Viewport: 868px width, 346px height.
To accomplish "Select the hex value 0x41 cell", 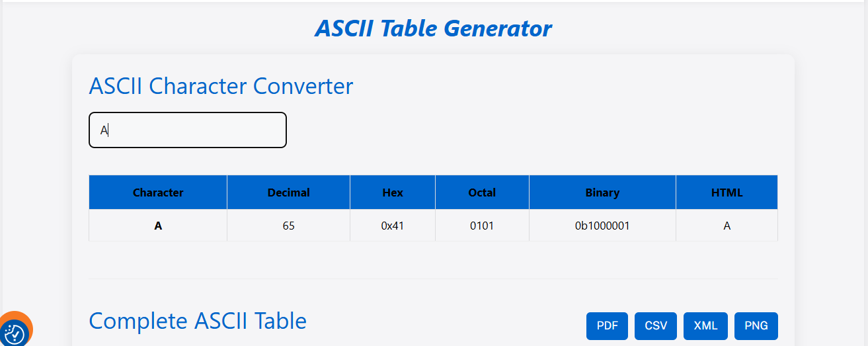I will point(393,226).
